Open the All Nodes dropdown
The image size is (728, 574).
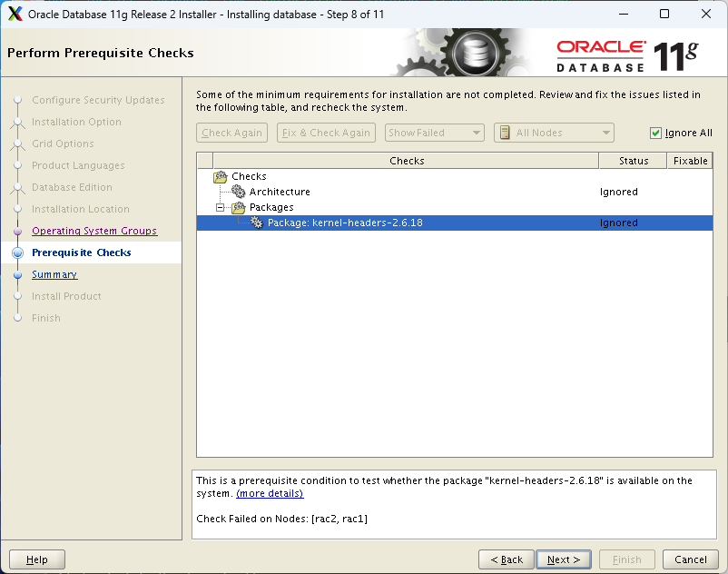(554, 133)
